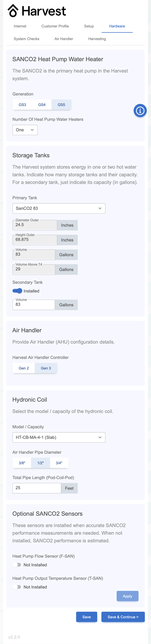Screen dimensions: 151x644
Task: Expand the Primary Tank SanCO2 83 dropdown
Action: (x=59, y=208)
